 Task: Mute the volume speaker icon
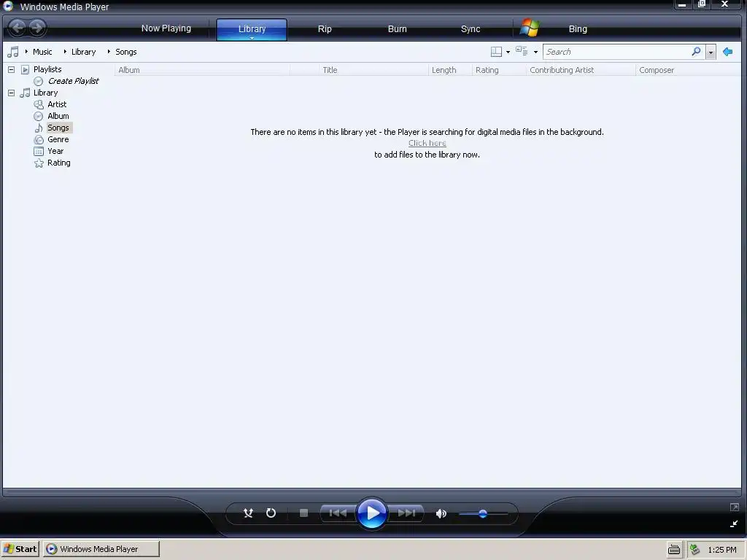point(441,513)
